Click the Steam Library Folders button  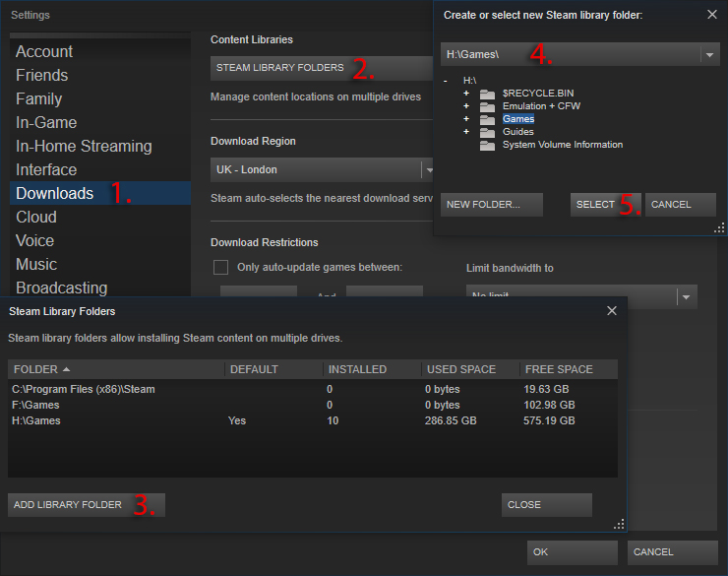(x=322, y=68)
